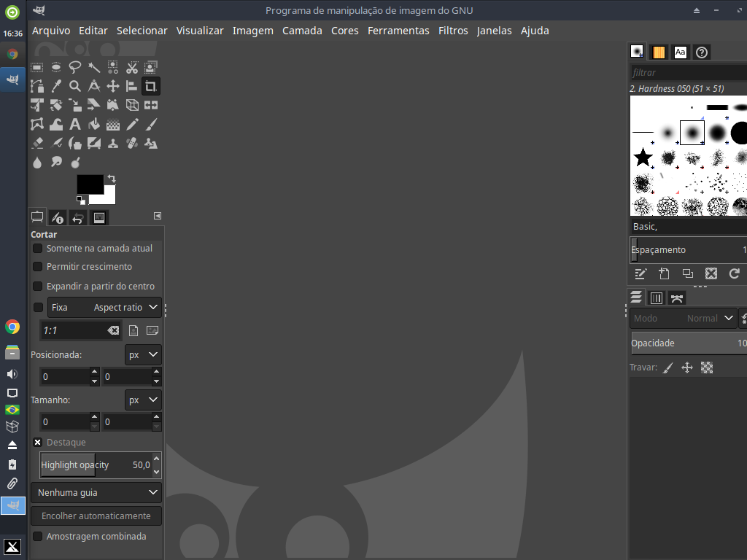Select the Gradient tool
This screenshot has height=560, width=747.
point(113,124)
